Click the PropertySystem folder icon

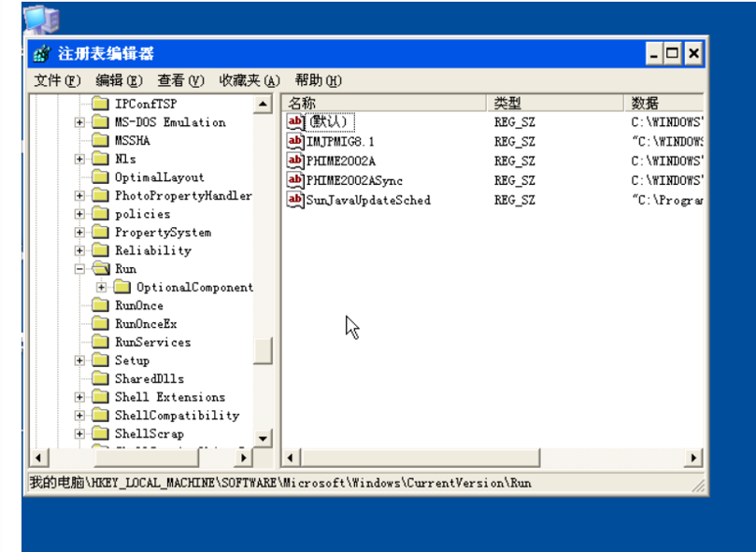pos(100,232)
